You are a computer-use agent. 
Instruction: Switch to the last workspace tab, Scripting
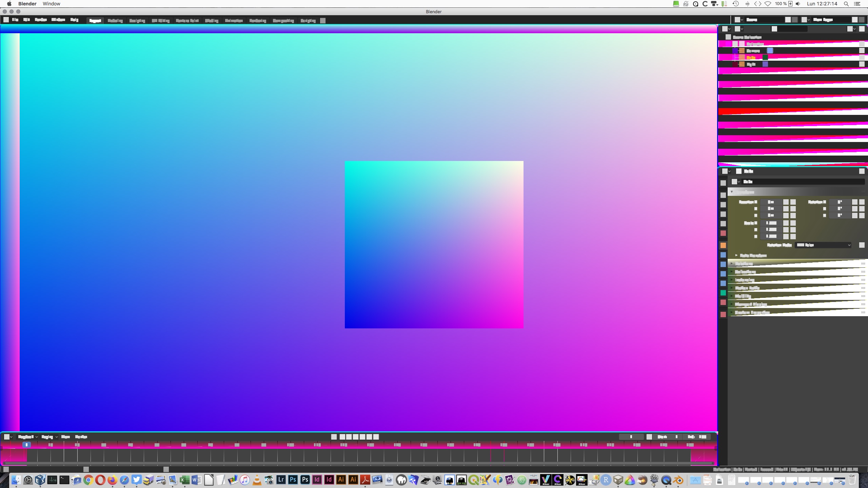pyautogui.click(x=308, y=21)
